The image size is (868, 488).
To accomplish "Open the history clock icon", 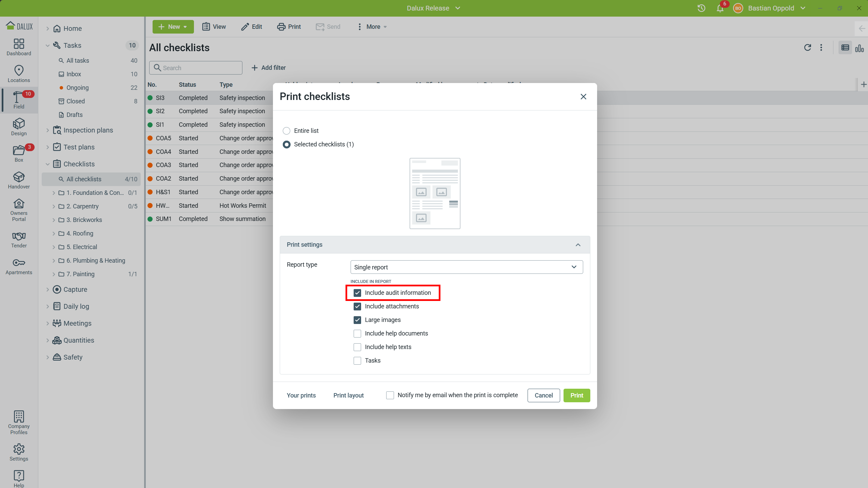I will pos(701,8).
